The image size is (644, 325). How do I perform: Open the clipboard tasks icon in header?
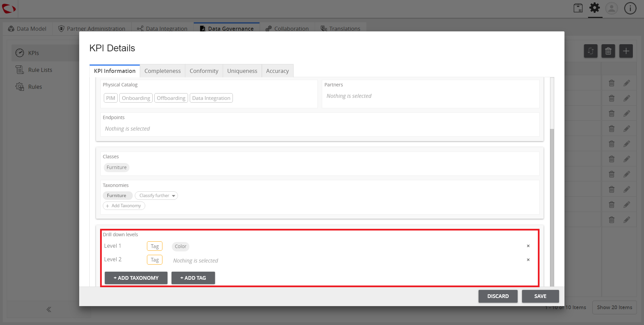(578, 8)
